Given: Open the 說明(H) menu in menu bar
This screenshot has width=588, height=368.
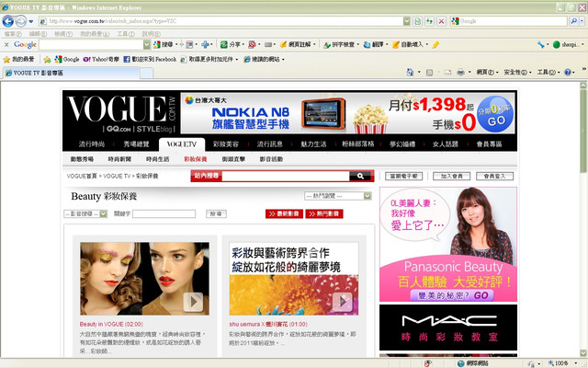Looking at the screenshot, I should 151,34.
